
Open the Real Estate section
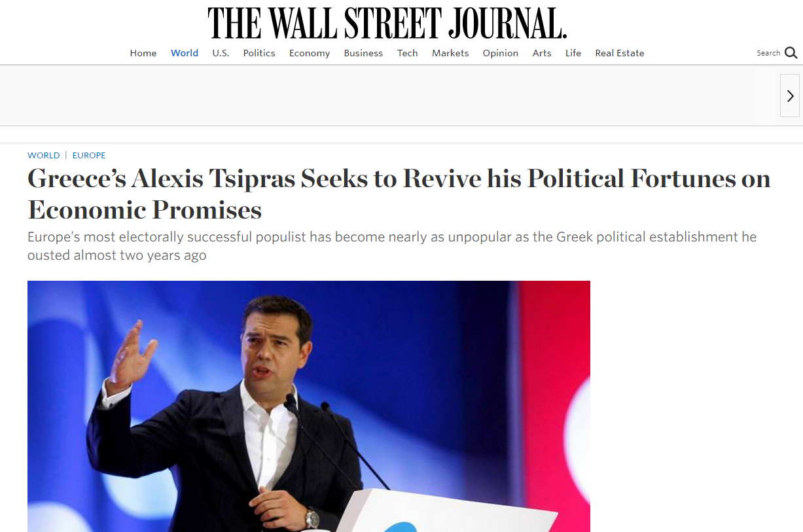click(620, 53)
